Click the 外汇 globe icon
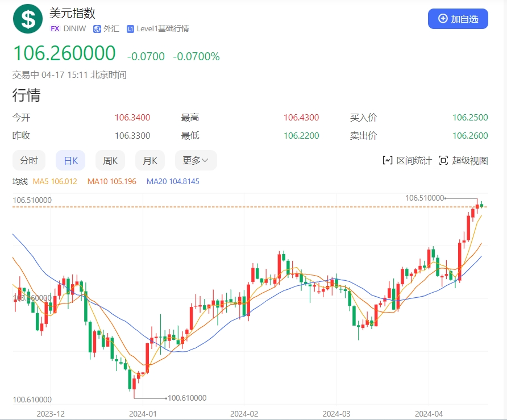Image resolution: width=507 pixels, height=420 pixels. coord(97,28)
